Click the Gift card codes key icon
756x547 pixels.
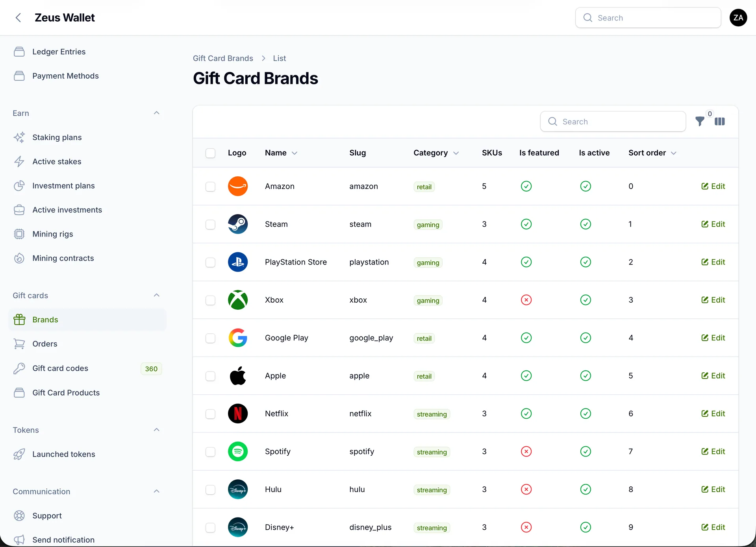click(19, 368)
